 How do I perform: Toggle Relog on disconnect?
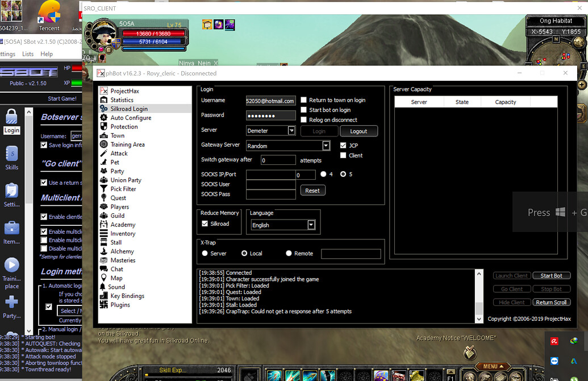[303, 119]
